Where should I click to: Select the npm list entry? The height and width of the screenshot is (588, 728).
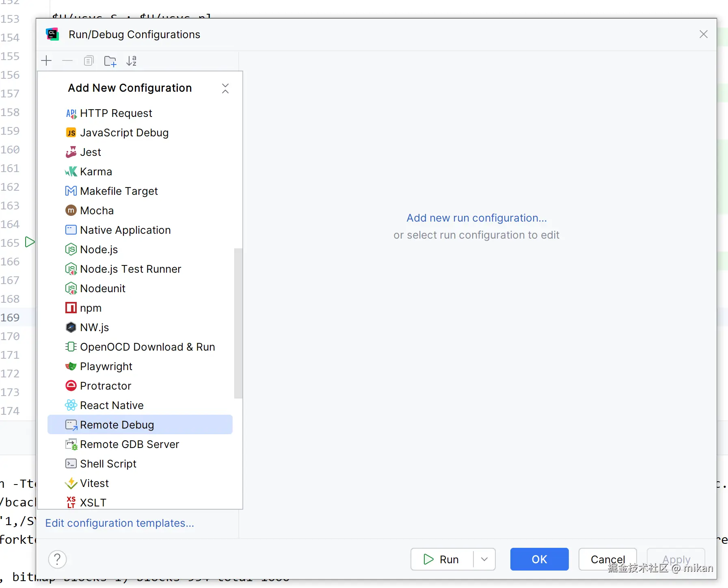coord(140,308)
